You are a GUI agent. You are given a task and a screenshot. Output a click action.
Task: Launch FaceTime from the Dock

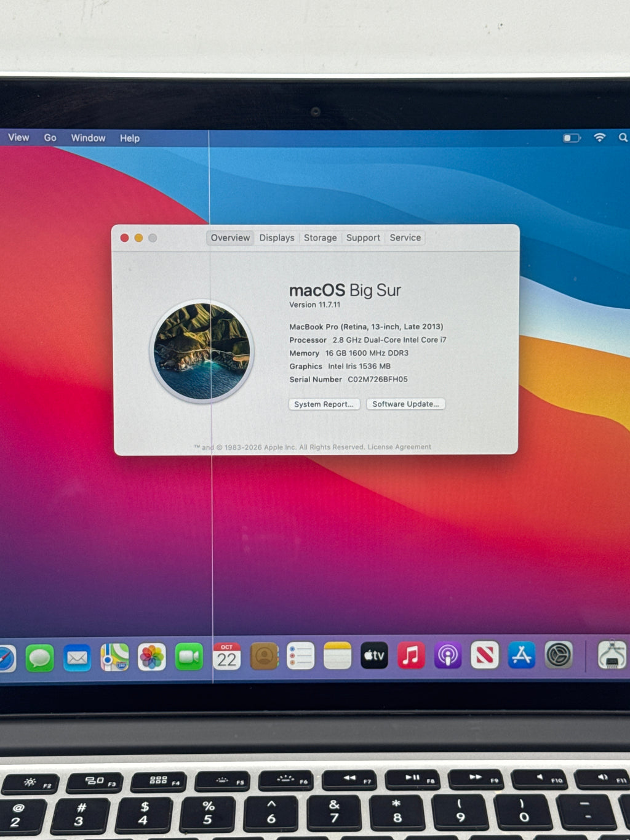click(x=189, y=657)
